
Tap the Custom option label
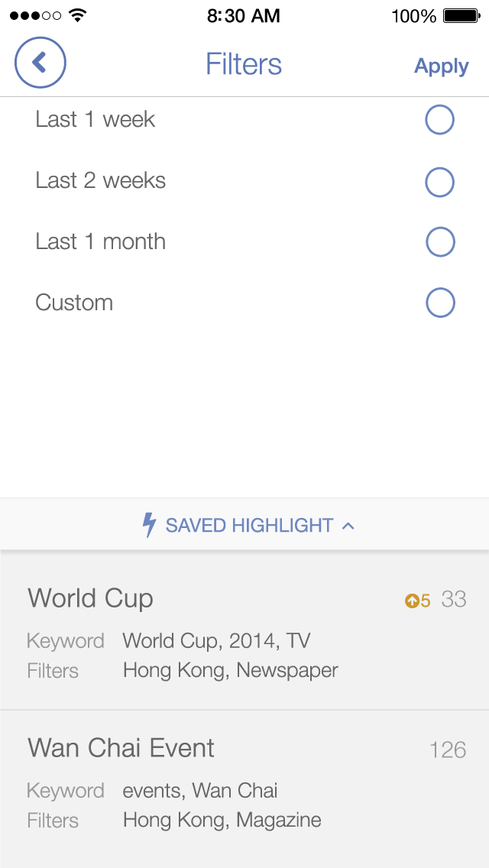pyautogui.click(x=74, y=303)
